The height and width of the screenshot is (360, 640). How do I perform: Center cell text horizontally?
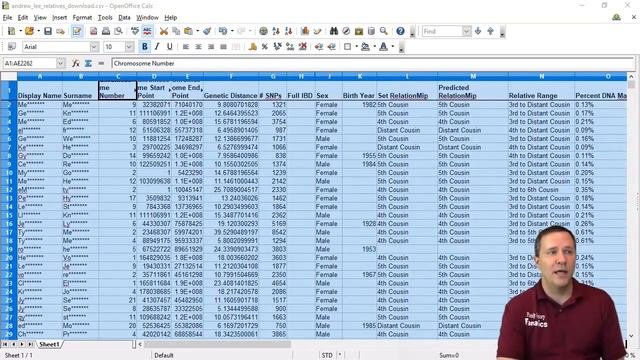coord(198,47)
